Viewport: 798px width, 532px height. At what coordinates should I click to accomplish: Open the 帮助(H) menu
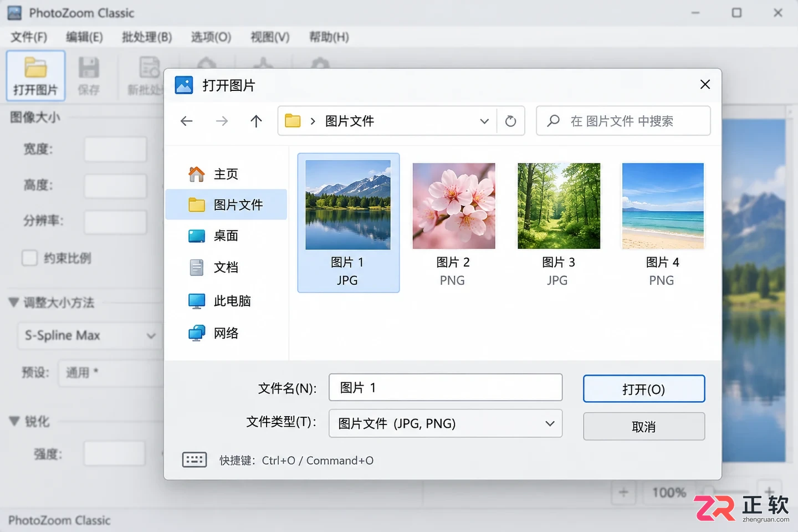pos(329,37)
